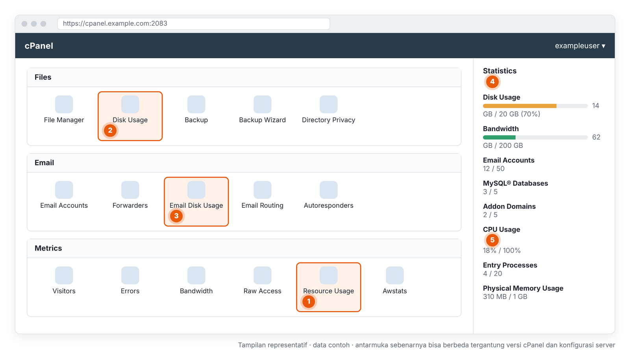This screenshot has width=630, height=364.
Task: Open the Resource Usage icon
Action: point(328,275)
